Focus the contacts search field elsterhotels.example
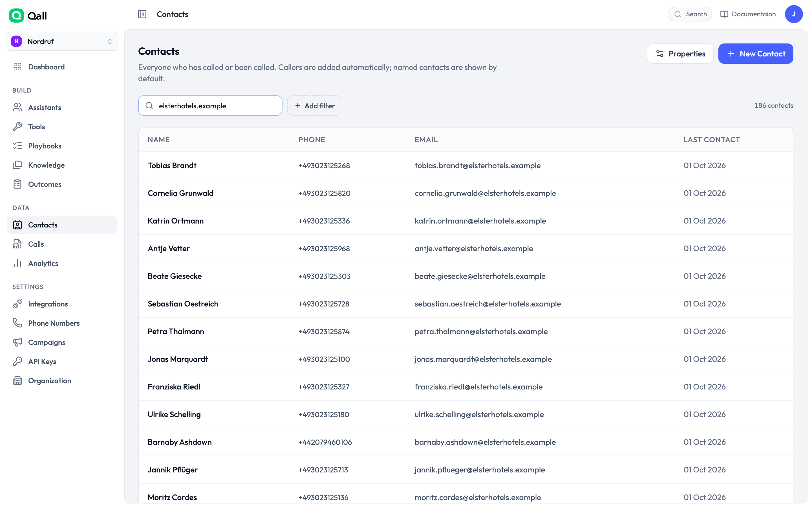The width and height of the screenshot is (812, 508). pos(210,106)
